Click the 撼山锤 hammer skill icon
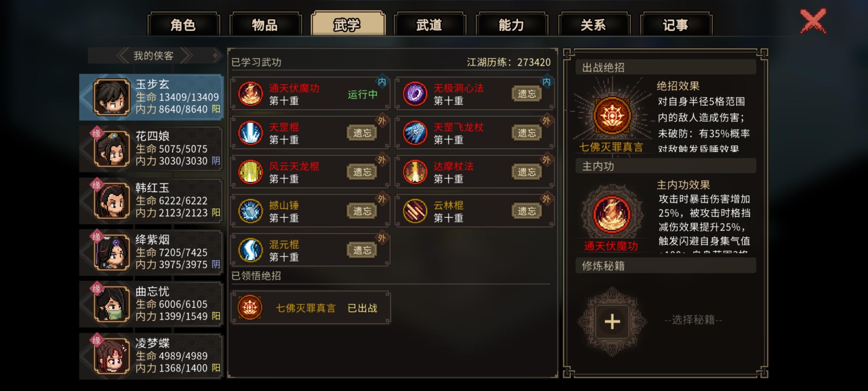 point(250,211)
